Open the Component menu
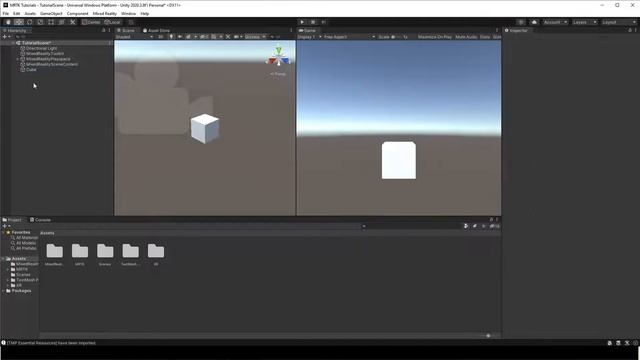640x360 pixels. [77, 13]
